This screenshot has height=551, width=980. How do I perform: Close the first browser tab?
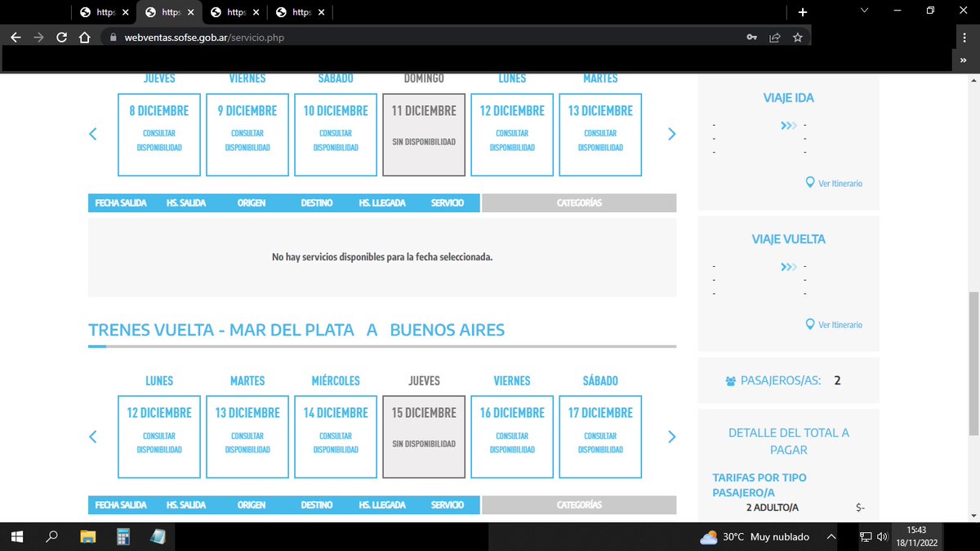pos(125,12)
